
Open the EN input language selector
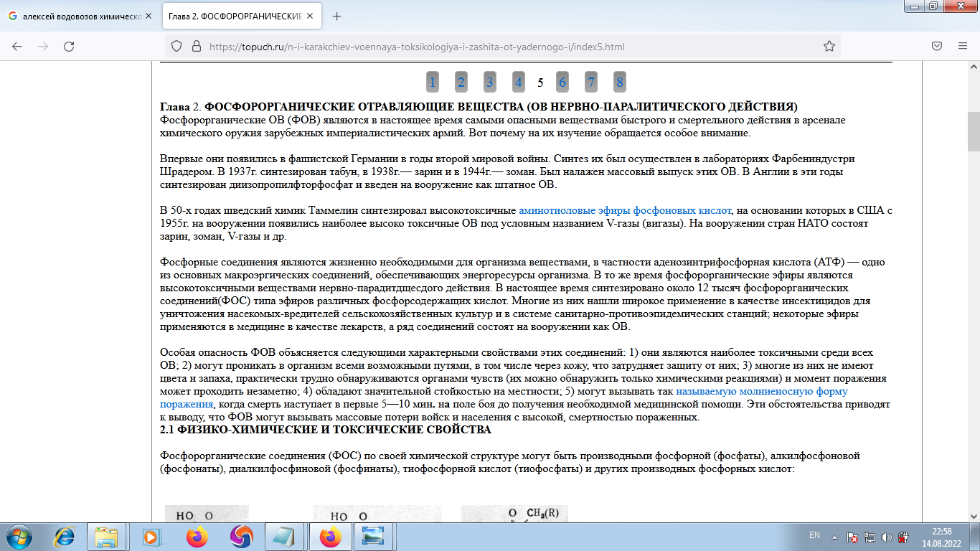tap(814, 535)
